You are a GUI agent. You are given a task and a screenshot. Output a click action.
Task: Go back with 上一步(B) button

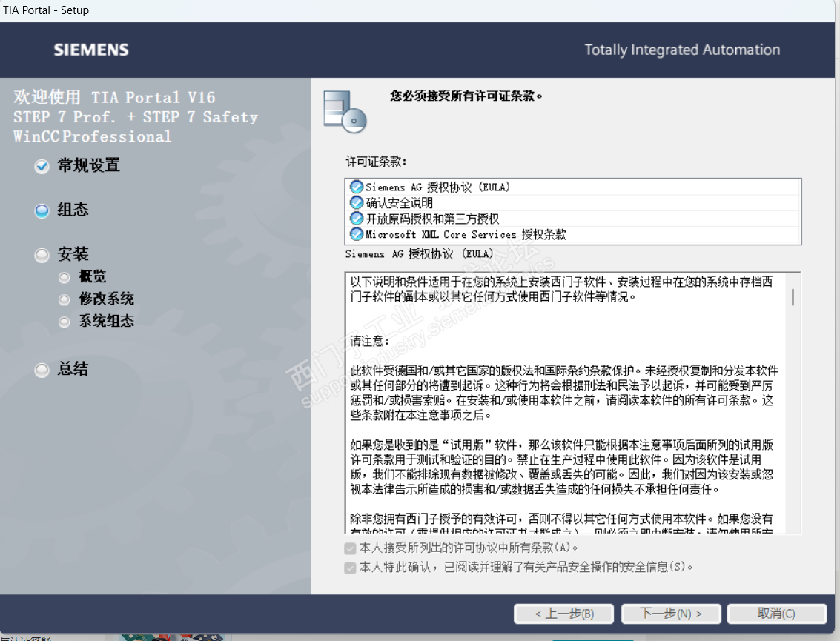click(x=564, y=614)
